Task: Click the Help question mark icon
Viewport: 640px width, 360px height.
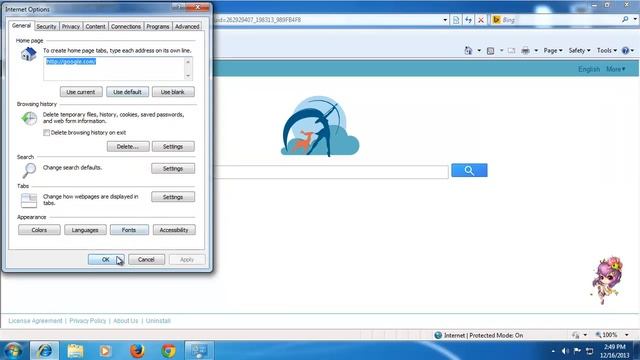Action: click(x=625, y=51)
